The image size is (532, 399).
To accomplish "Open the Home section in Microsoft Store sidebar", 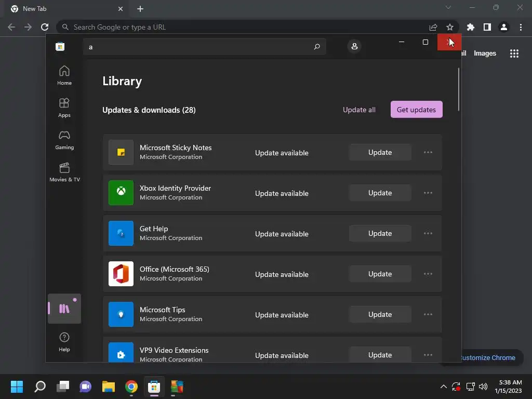I will tap(64, 75).
